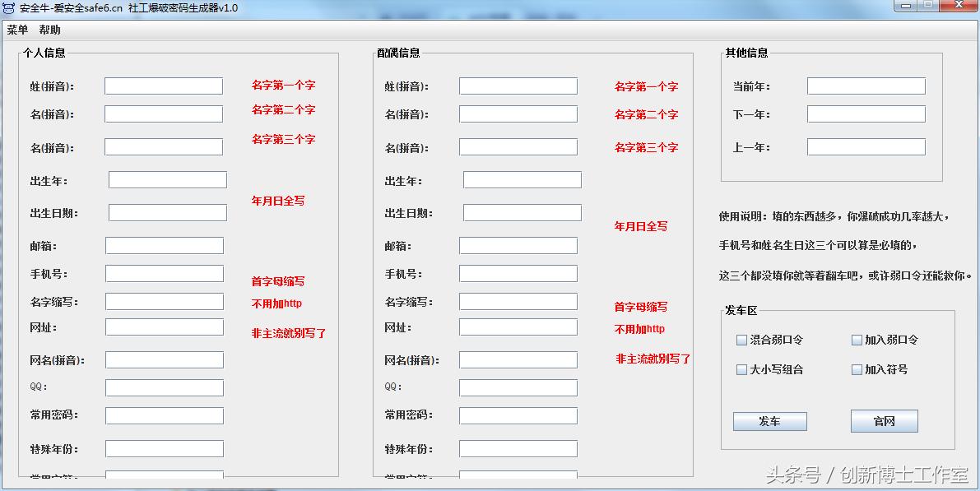Click 手机号 field under 个人信息

click(x=163, y=273)
